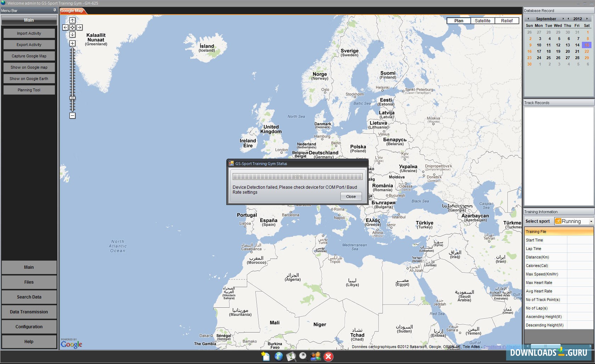Open the Select sport dropdown

click(x=591, y=221)
